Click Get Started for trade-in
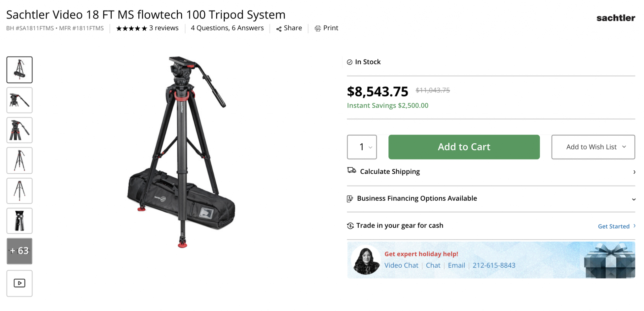The image size is (644, 311). click(x=614, y=226)
